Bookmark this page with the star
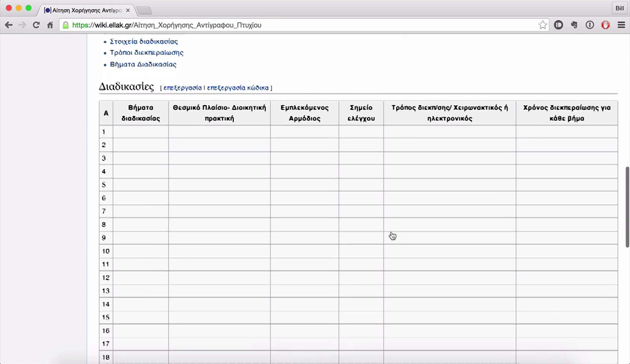Viewport: 630px width, 364px height. pos(543,25)
